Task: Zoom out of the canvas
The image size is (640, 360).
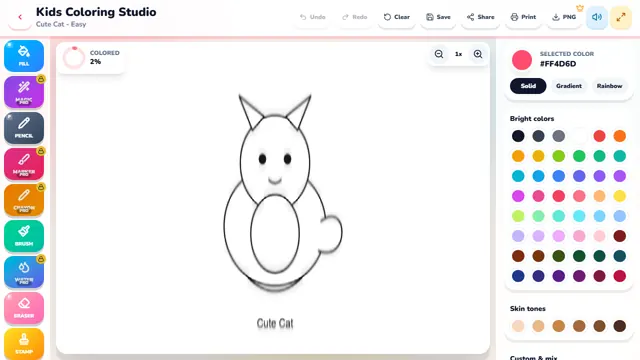Action: [439, 54]
